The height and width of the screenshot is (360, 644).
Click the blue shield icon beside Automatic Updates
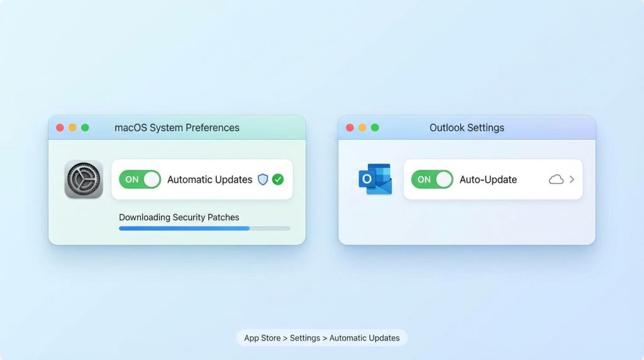click(263, 179)
